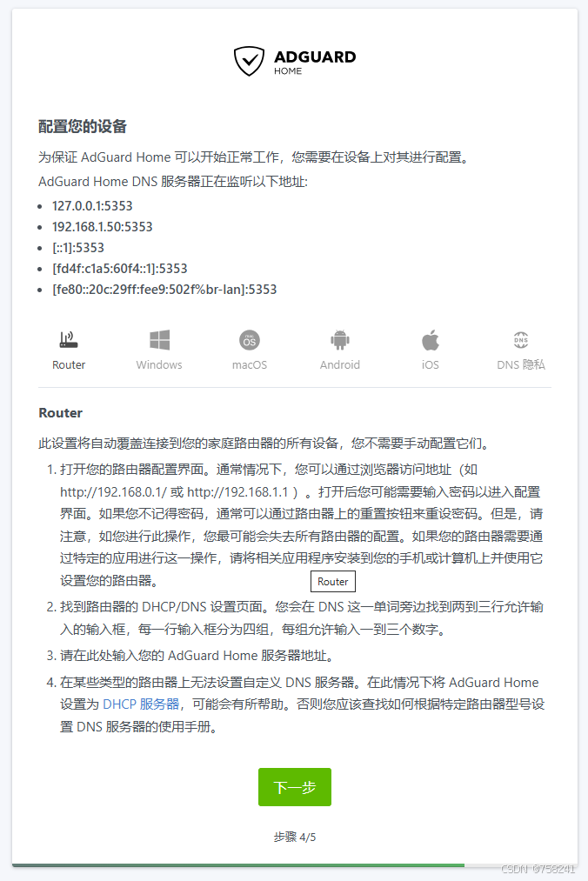The height and width of the screenshot is (881, 588).
Task: Open the iOS tab label
Action: [431, 364]
